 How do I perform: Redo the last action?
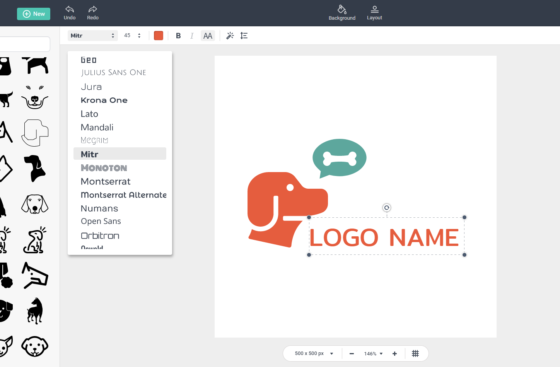point(92,12)
